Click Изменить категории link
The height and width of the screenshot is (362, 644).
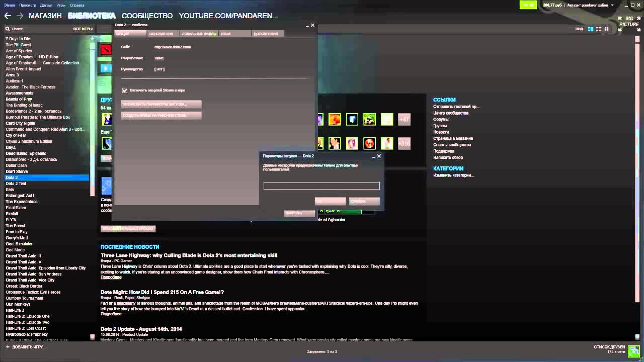click(x=453, y=175)
